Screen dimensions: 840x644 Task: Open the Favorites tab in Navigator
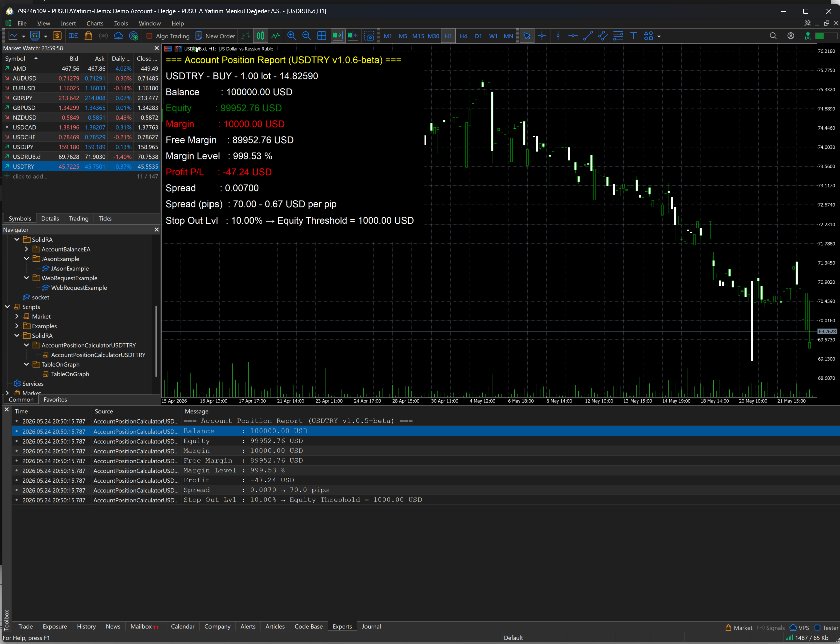pos(55,400)
